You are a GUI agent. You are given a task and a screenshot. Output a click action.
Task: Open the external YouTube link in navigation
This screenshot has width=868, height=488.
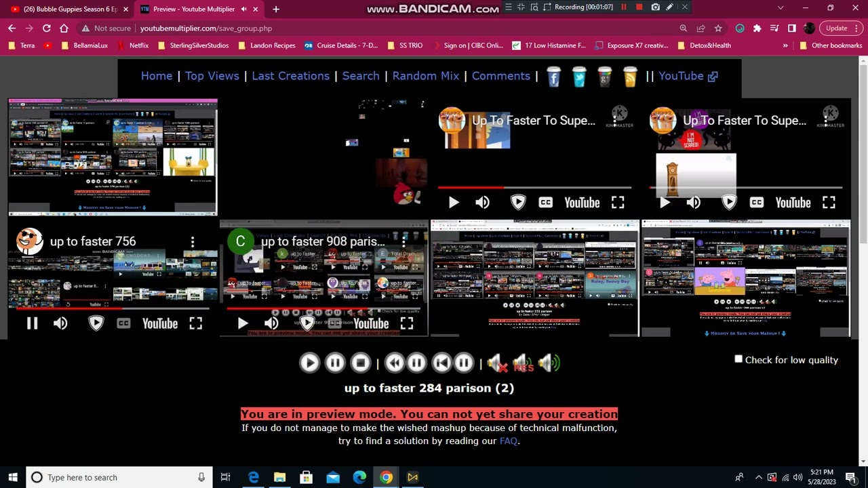[x=688, y=76]
